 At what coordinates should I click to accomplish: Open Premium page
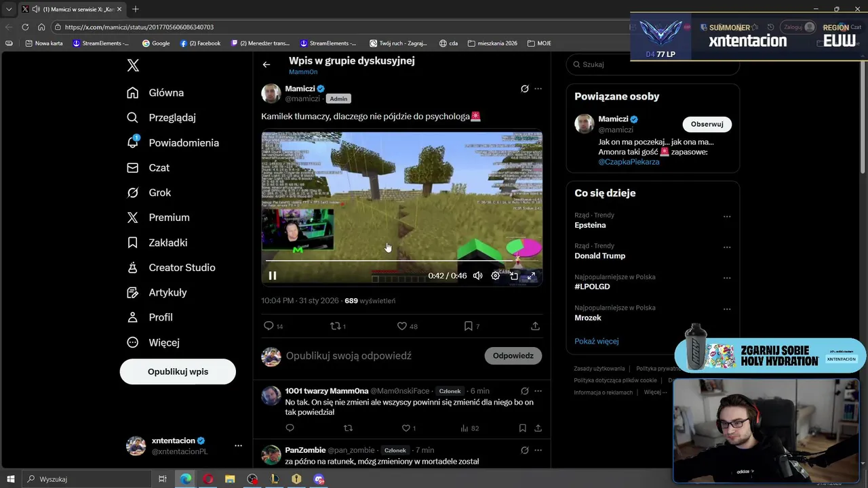159,218
